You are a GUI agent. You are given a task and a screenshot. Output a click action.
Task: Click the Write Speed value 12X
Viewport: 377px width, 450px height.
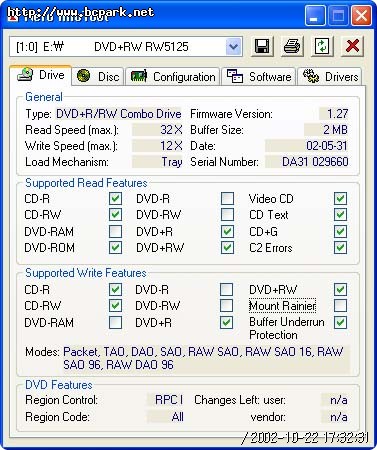pyautogui.click(x=157, y=146)
